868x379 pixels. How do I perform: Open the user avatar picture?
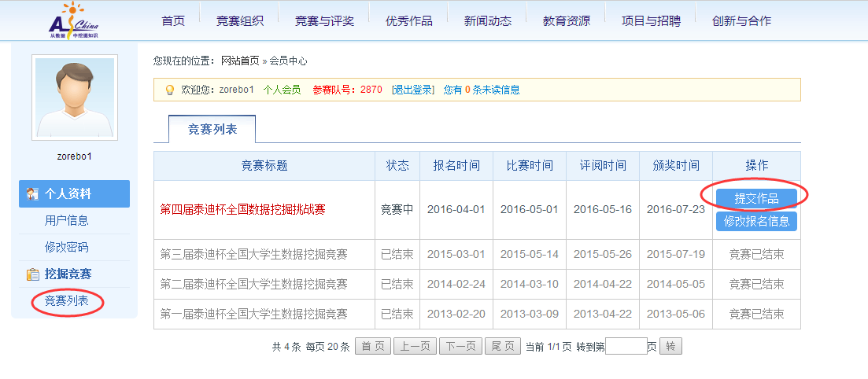pyautogui.click(x=75, y=98)
